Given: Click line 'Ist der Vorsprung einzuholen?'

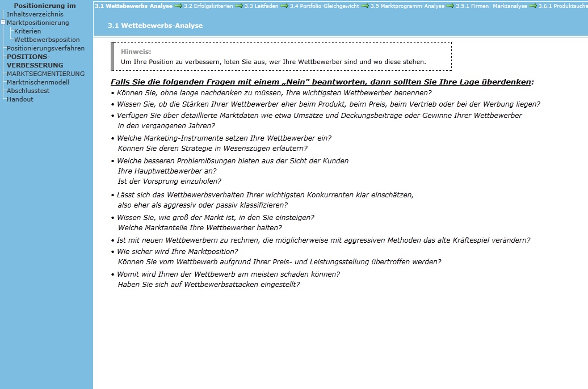Looking at the screenshot, I should (x=170, y=181).
